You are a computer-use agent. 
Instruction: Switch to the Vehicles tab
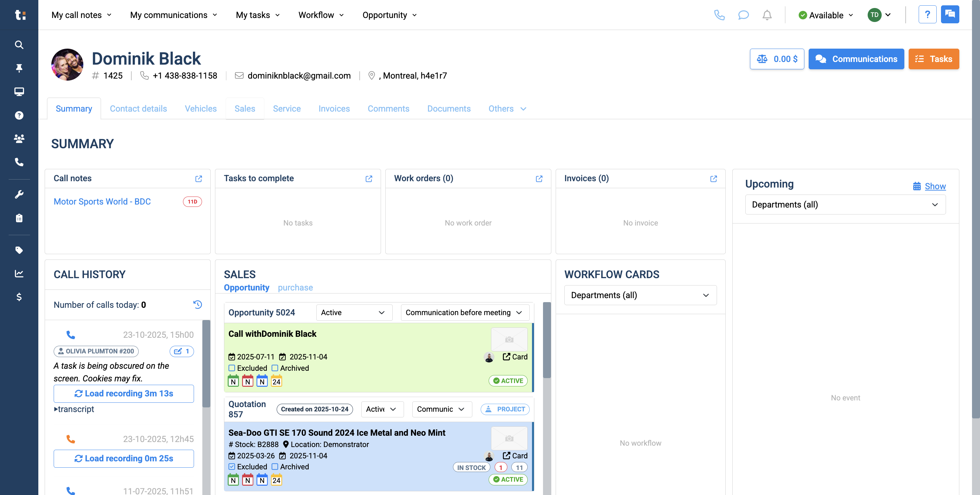200,109
